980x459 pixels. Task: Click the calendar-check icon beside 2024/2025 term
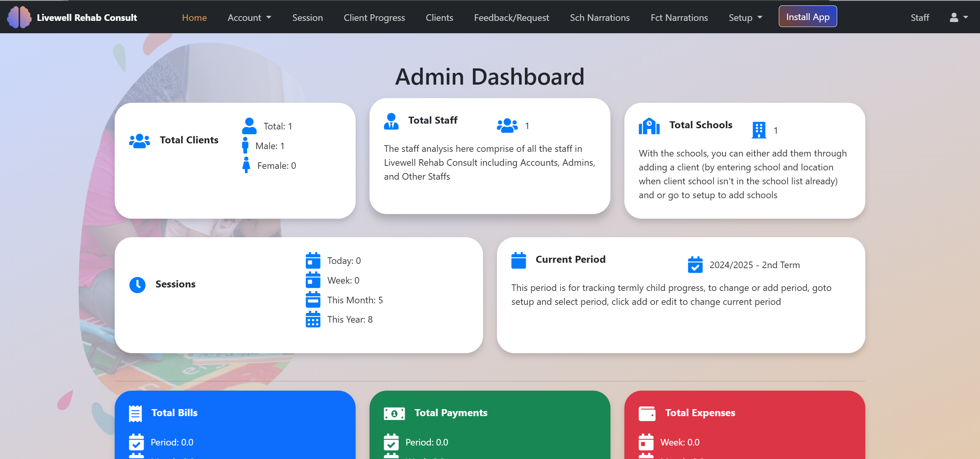click(x=695, y=265)
